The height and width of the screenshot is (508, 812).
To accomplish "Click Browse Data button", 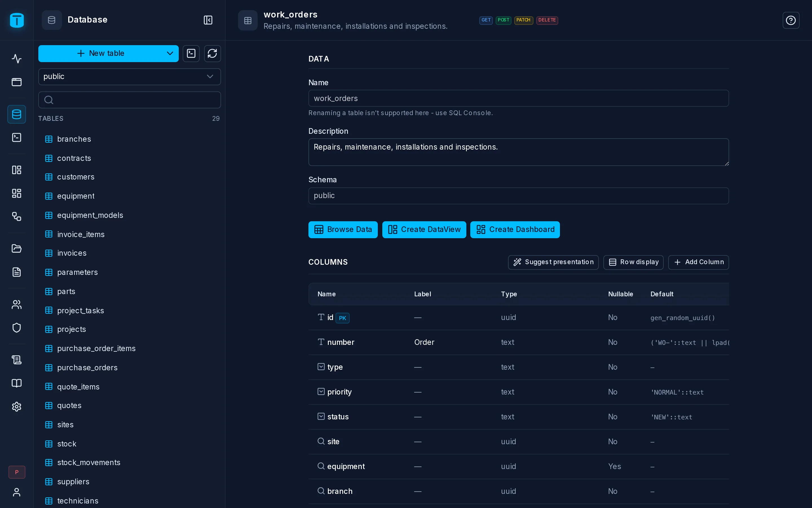I will coord(343,229).
